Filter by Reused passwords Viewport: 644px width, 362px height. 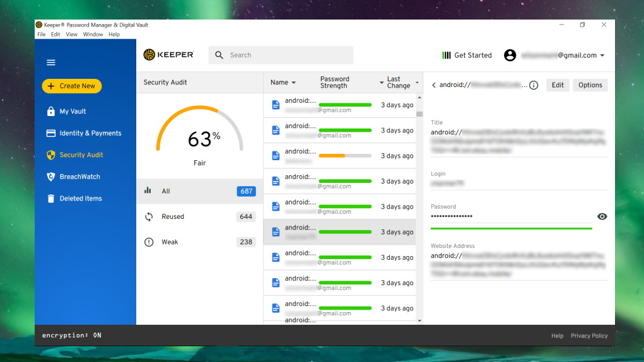[x=200, y=217]
